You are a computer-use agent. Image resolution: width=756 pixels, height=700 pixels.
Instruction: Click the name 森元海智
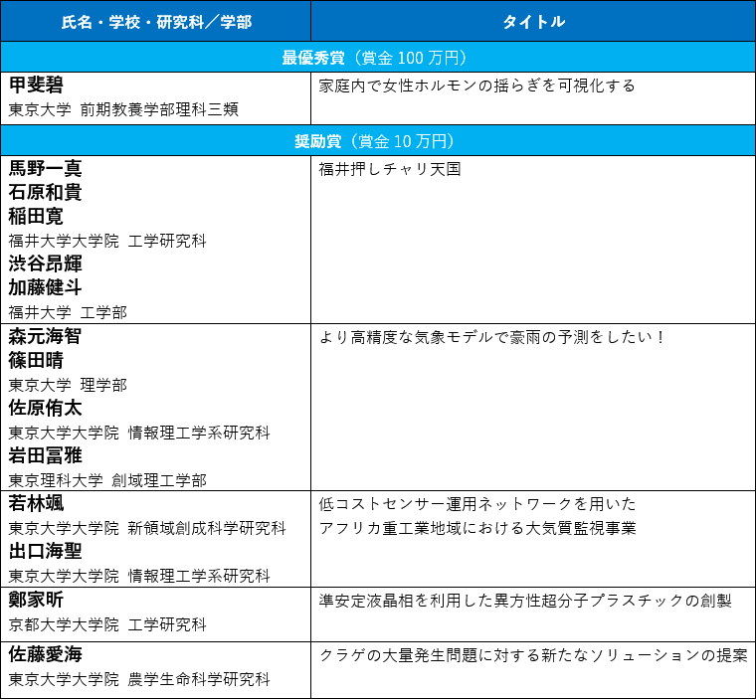(45, 337)
